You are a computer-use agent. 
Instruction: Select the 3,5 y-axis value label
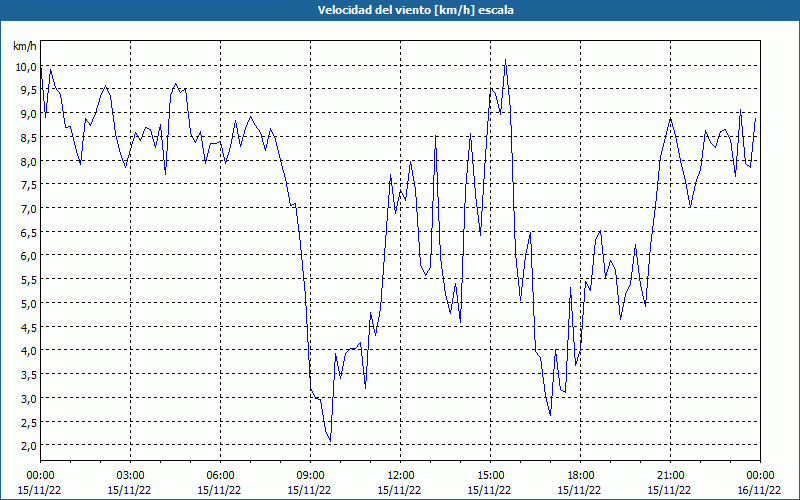coord(29,374)
